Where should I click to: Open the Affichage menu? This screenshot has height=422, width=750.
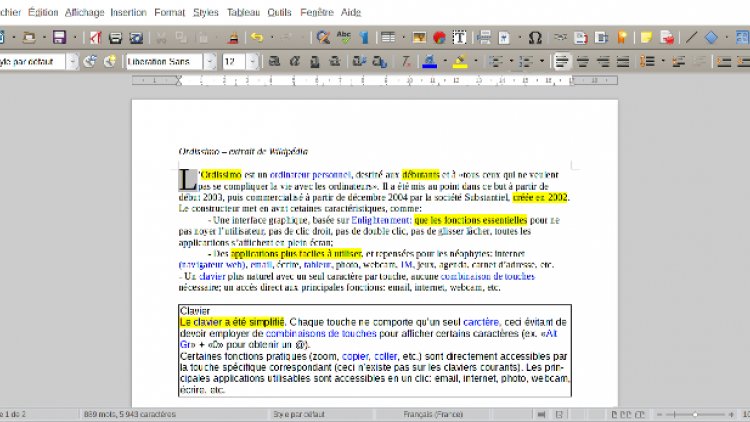(84, 12)
